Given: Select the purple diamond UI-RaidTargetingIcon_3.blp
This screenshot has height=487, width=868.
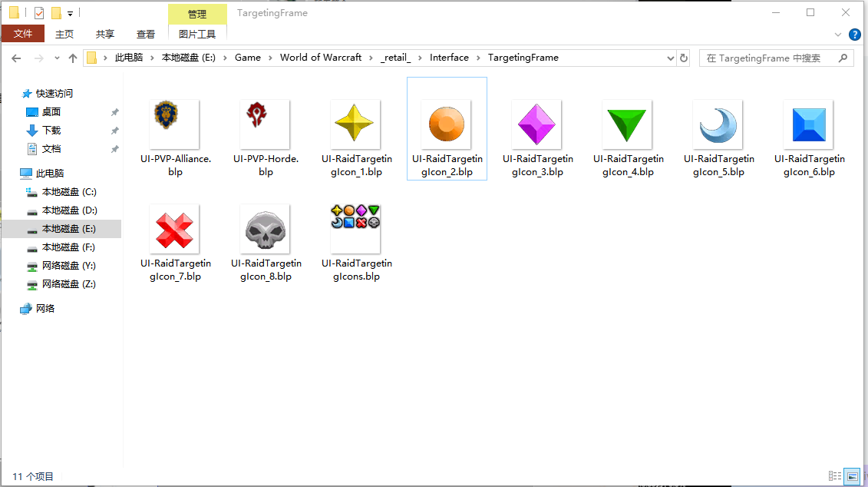Looking at the screenshot, I should click(x=537, y=124).
